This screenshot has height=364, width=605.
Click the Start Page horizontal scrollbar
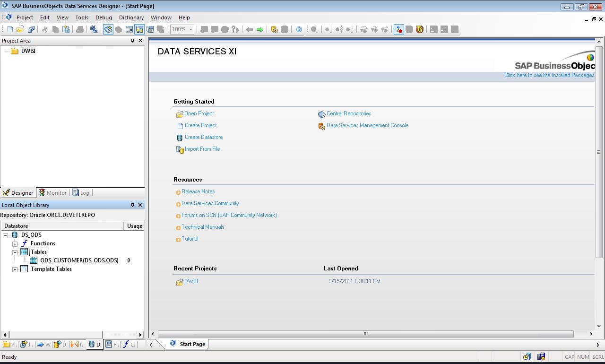(x=365, y=334)
